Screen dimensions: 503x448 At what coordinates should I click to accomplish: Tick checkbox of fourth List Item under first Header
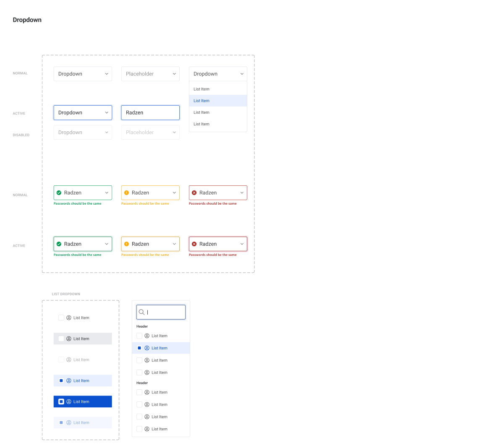coord(139,372)
